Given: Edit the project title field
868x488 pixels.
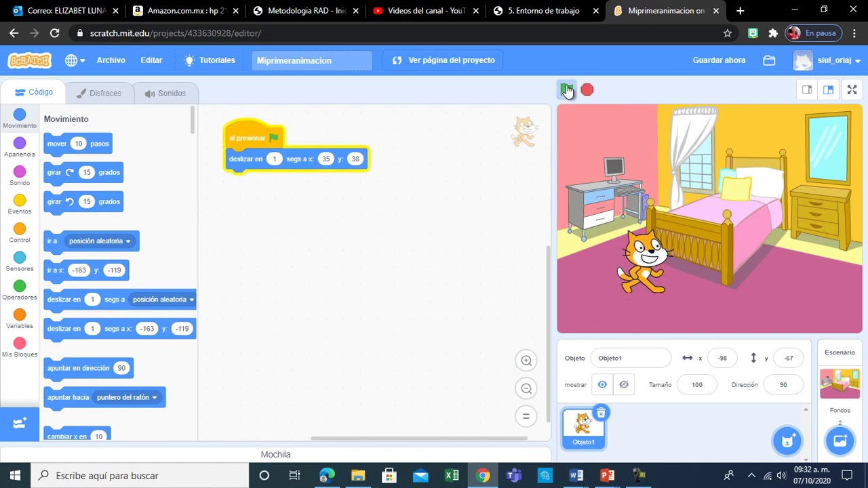Looking at the screenshot, I should point(311,60).
